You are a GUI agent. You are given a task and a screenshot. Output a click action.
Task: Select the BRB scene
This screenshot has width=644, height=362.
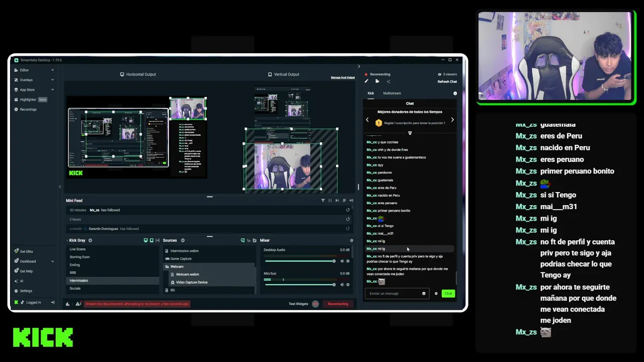tap(113, 273)
